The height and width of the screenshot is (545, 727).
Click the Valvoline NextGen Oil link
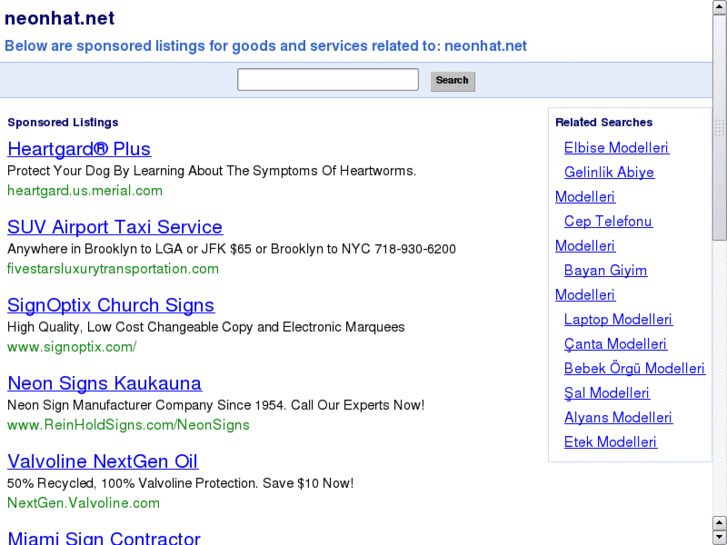[103, 461]
